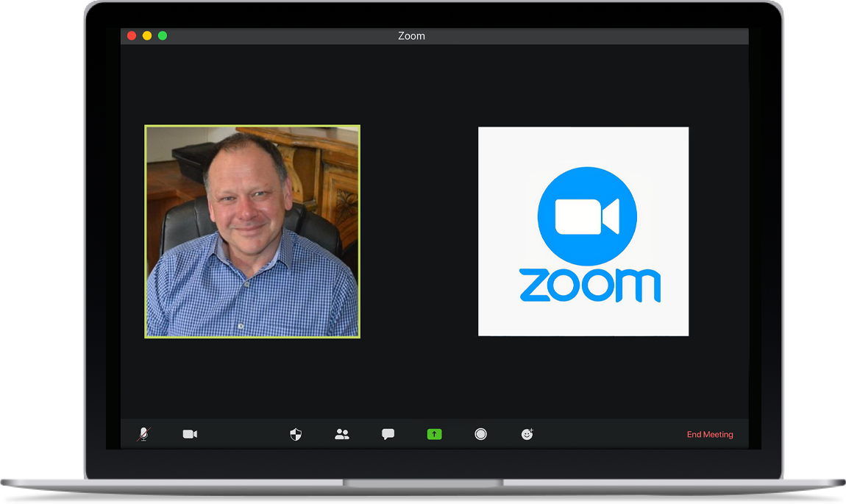Click the red End Meeting text
The width and height of the screenshot is (846, 504).
pyautogui.click(x=709, y=435)
